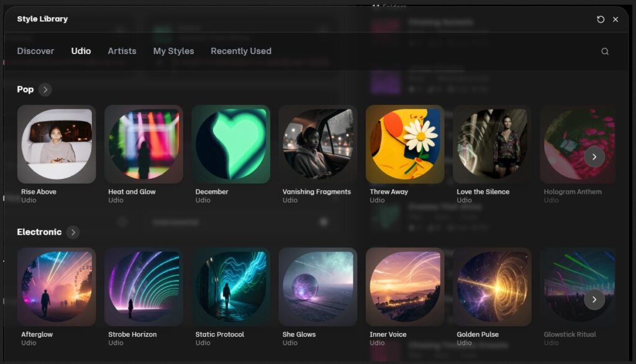636x364 pixels.
Task: Select the Love the Silence thumbnail
Action: point(492,144)
